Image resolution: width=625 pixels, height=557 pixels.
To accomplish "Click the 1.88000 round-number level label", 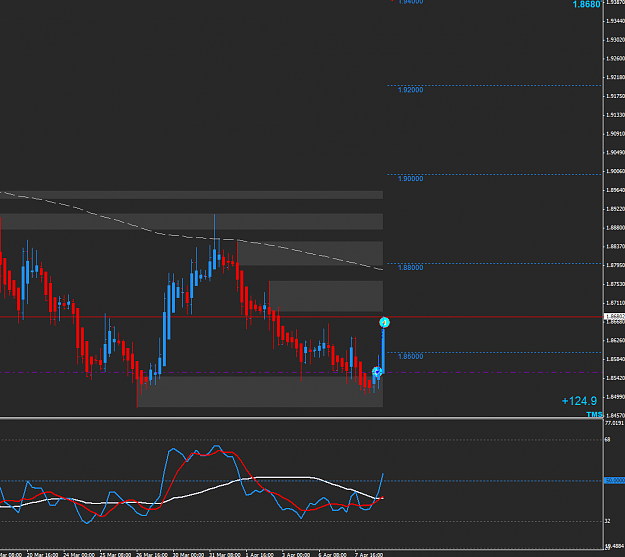I will pyautogui.click(x=411, y=268).
